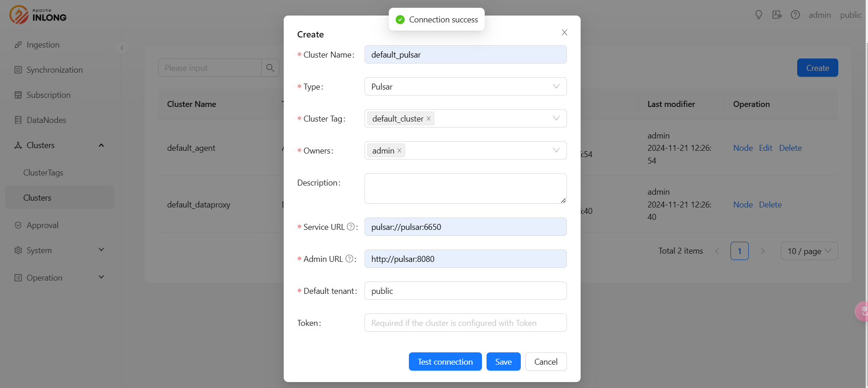Click the Token input field
The width and height of the screenshot is (868, 388).
pyautogui.click(x=465, y=323)
